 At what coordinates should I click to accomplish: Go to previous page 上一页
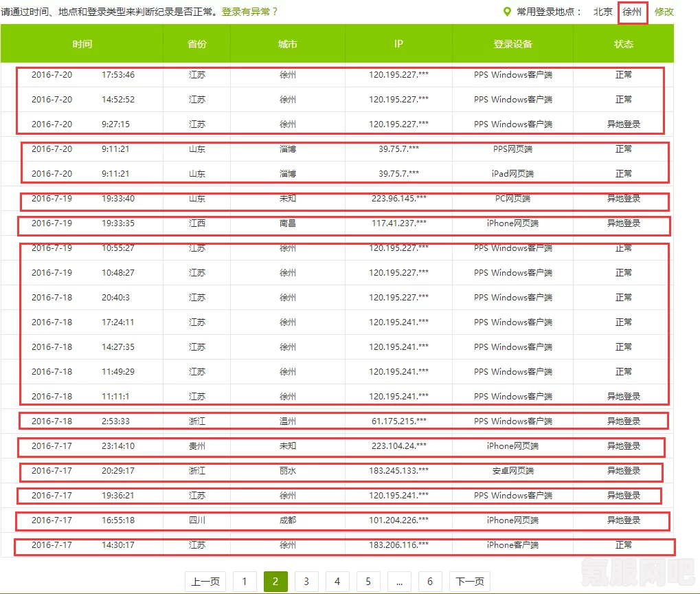point(205,582)
